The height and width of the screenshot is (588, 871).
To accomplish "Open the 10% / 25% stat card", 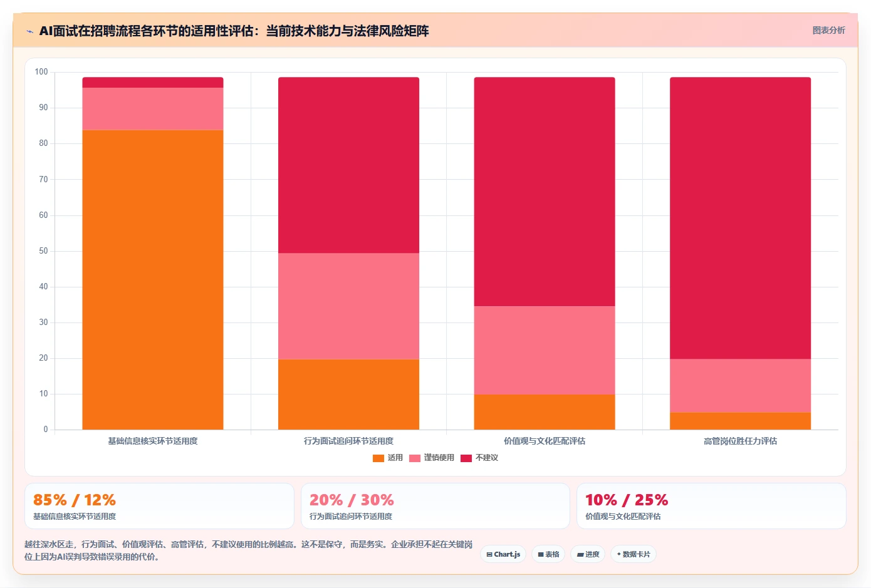I will tap(711, 506).
